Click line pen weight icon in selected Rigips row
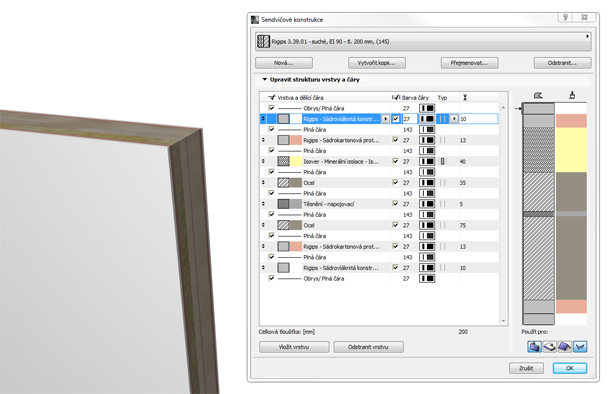Image resolution: width=610 pixels, height=394 pixels. point(427,119)
